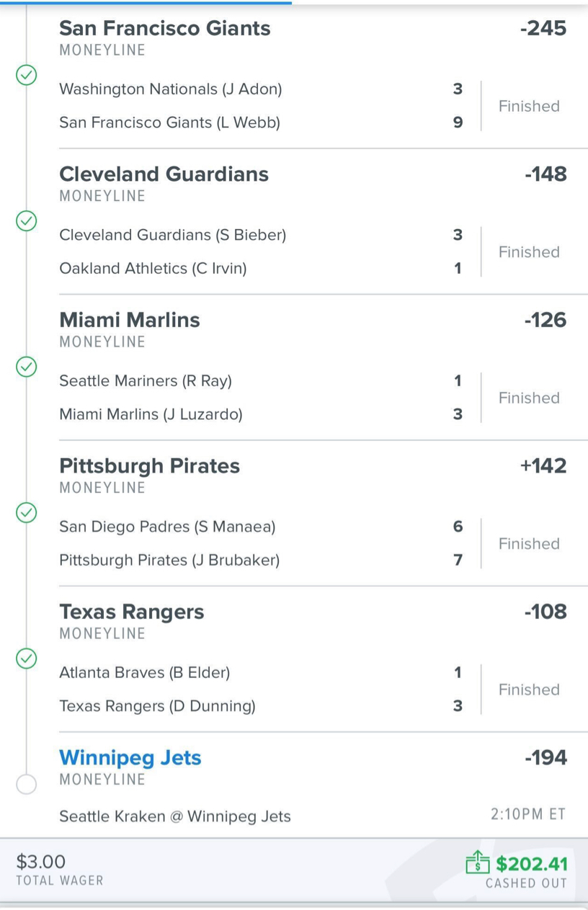This screenshot has height=910, width=588.
Task: Select the Washington Nationals (J Adon) score row
Action: 262,89
